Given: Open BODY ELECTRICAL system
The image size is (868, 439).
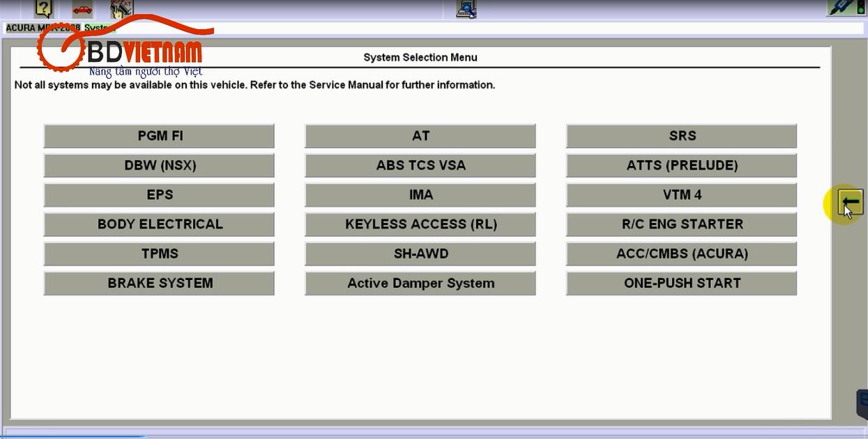Looking at the screenshot, I should click(x=159, y=224).
